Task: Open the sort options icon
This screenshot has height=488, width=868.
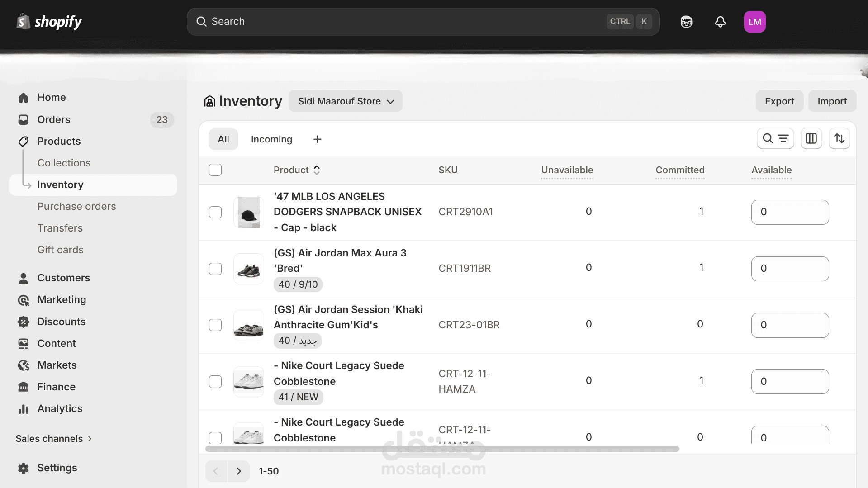Action: coord(839,138)
